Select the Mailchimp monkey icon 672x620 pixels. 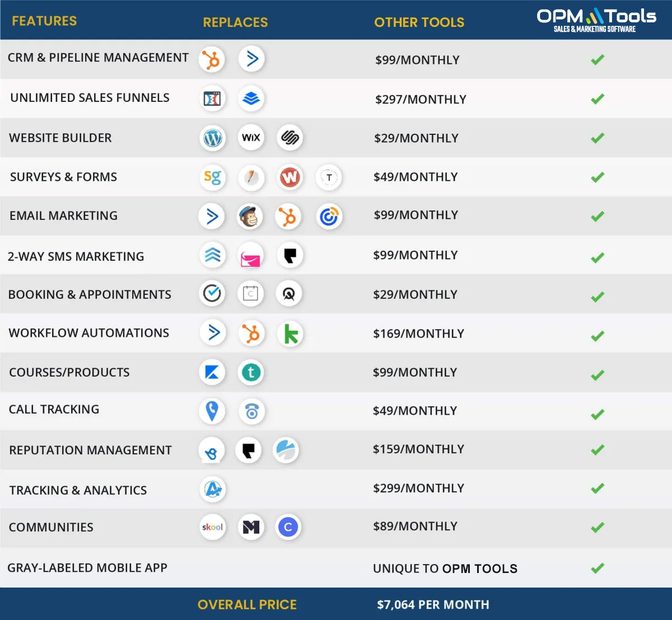coord(250,216)
